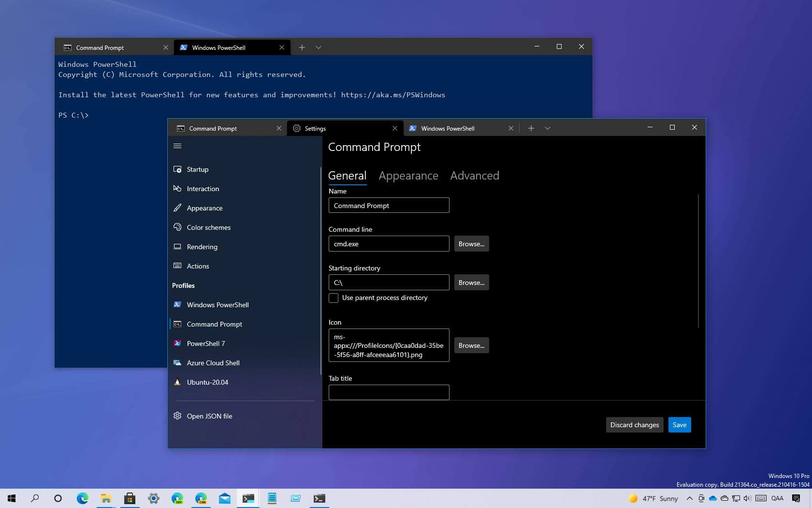Open the Windows Start menu

point(12,498)
